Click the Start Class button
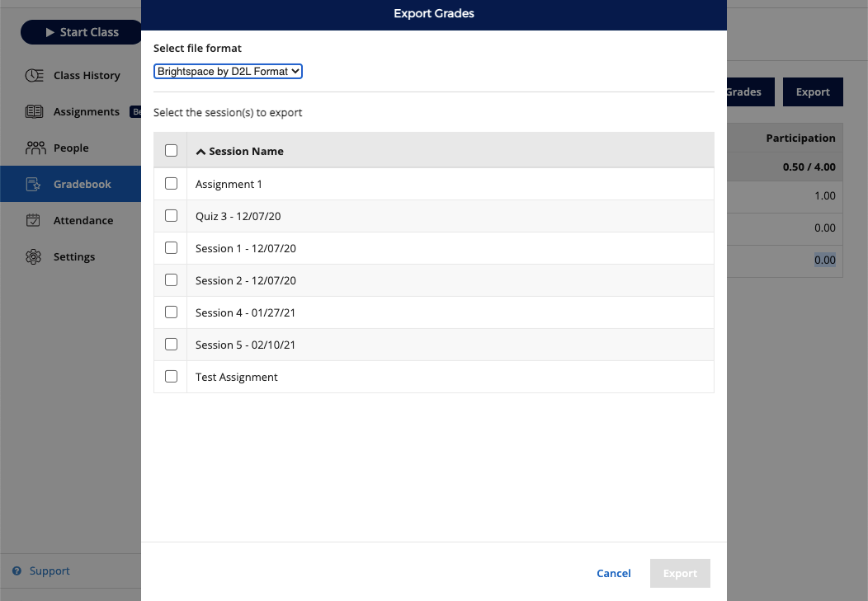Viewport: 868px width, 601px height. (82, 32)
